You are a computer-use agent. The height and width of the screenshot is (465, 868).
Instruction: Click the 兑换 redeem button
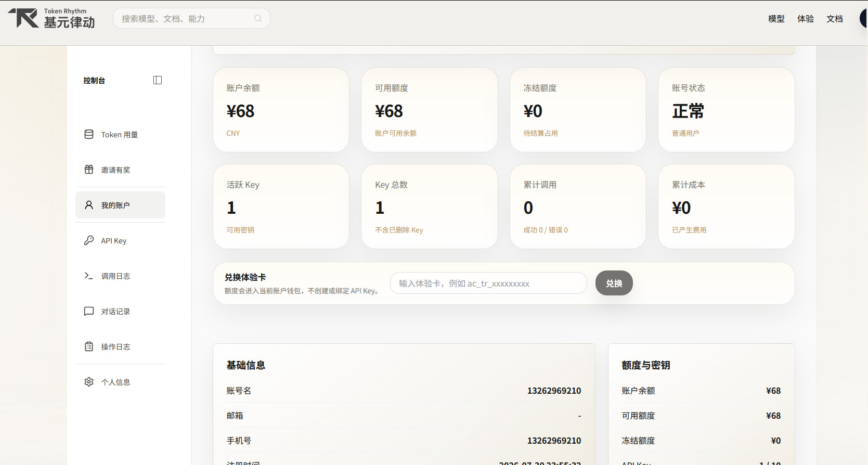(614, 283)
